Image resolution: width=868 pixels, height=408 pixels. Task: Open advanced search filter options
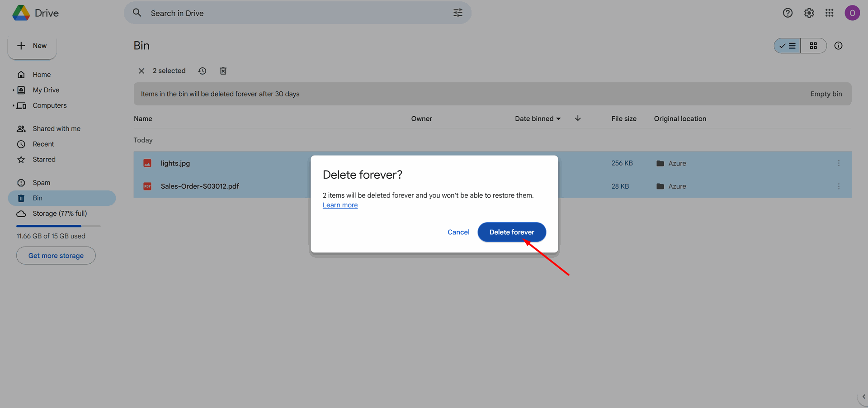(x=458, y=13)
